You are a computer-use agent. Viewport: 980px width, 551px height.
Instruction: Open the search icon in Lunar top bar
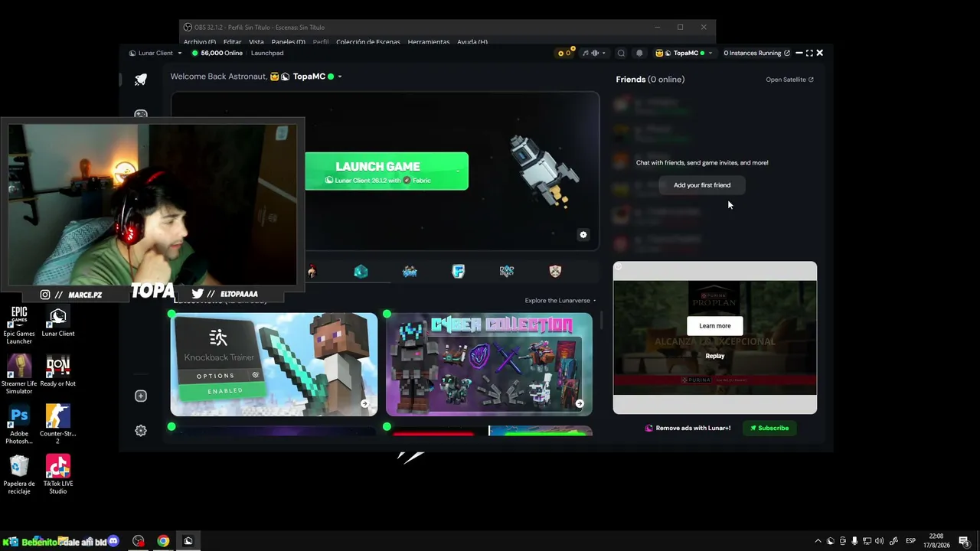pos(621,54)
